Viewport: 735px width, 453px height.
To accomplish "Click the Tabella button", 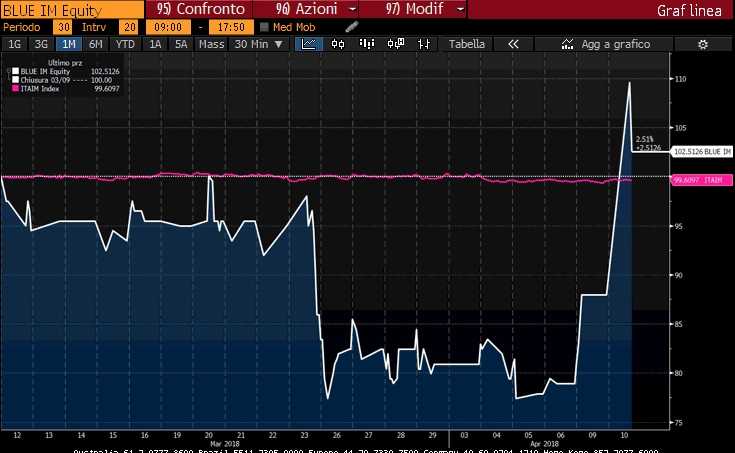I will click(x=466, y=44).
